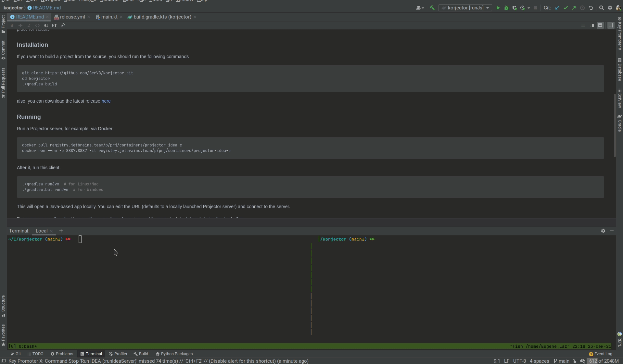623x364 pixels.
Task: Toggle the Pull Requests tool window
Action: [x=3, y=83]
